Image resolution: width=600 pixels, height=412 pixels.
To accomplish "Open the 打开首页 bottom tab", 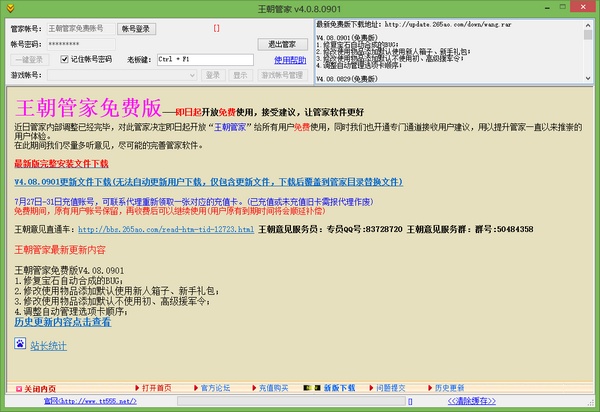I will (157, 388).
